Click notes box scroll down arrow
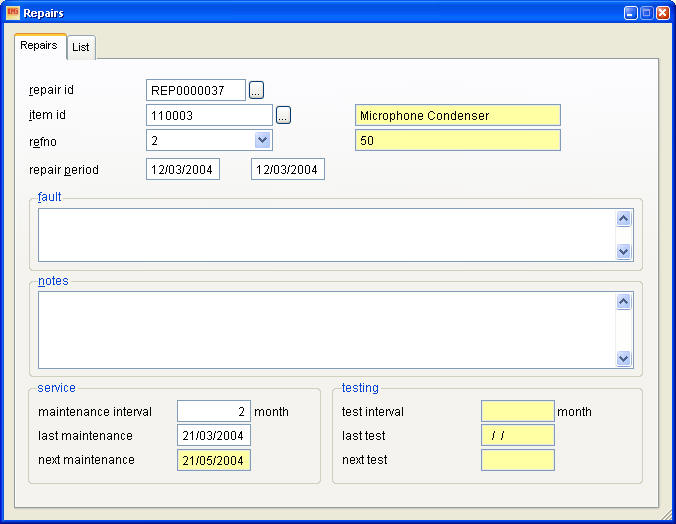Screen dimensions: 676x524 pyautogui.click(x=623, y=358)
